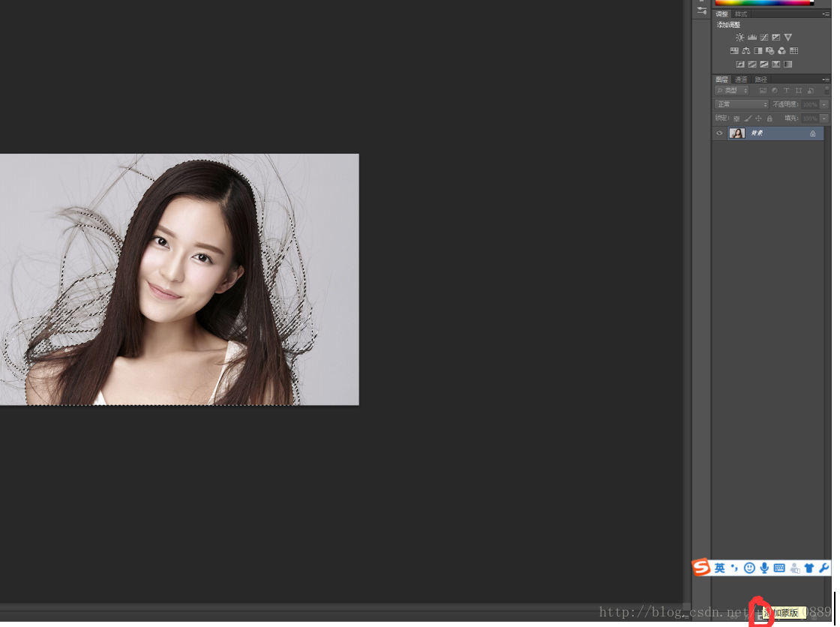Switch to the 通道 tab
Screen dimensions: 840x627
click(741, 79)
